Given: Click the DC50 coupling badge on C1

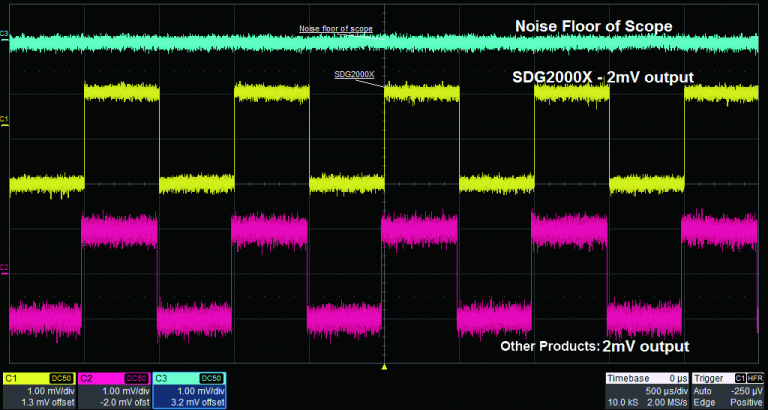Looking at the screenshot, I should click(60, 377).
